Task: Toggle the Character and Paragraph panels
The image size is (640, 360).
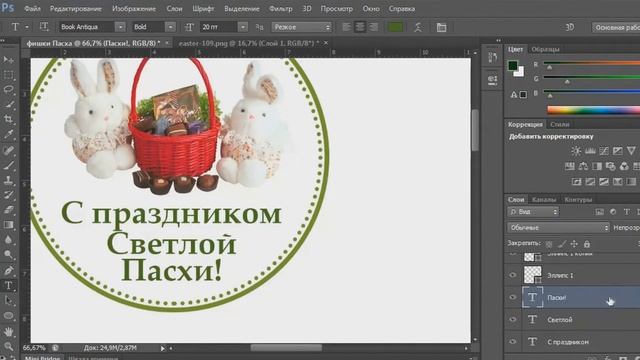Action: click(x=441, y=27)
